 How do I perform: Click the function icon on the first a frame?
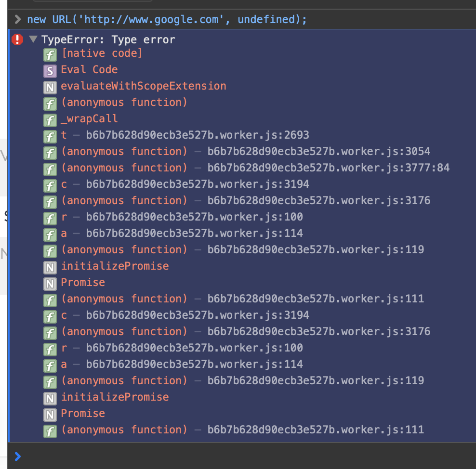[50, 235]
